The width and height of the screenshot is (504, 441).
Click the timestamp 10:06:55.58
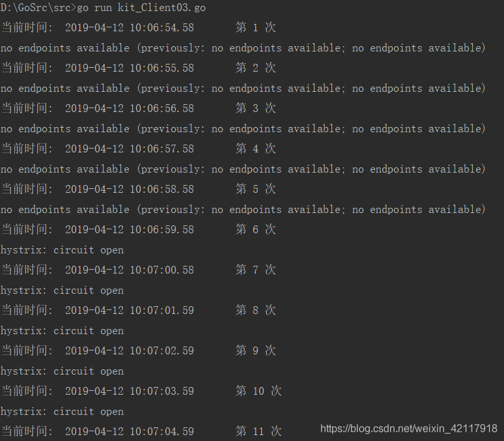[161, 68]
